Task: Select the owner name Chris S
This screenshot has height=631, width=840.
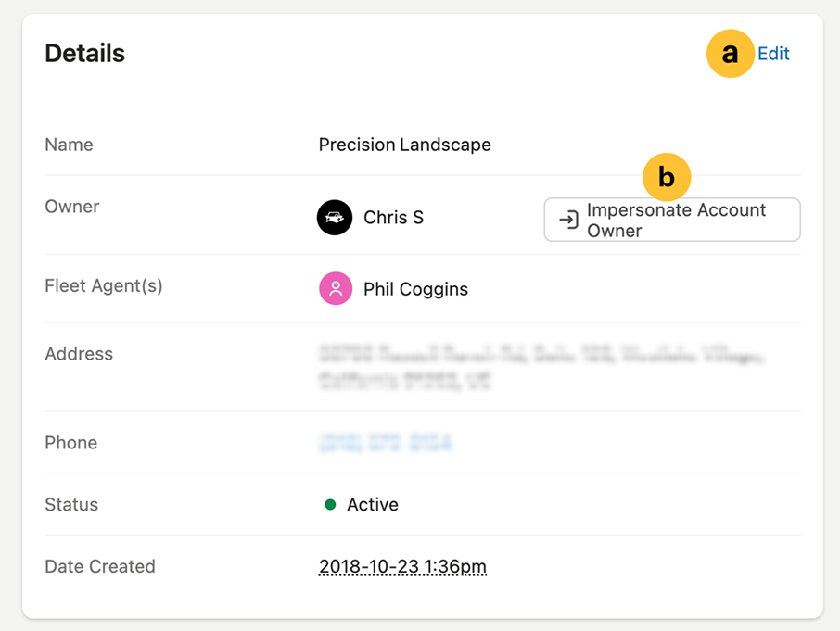Action: 393,218
